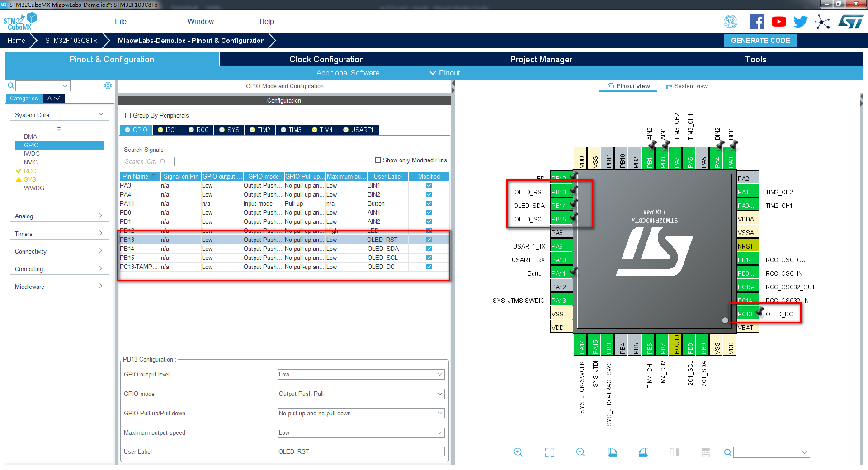868x470 pixels.
Task: Select pin PA11 on the chip
Action: point(561,273)
